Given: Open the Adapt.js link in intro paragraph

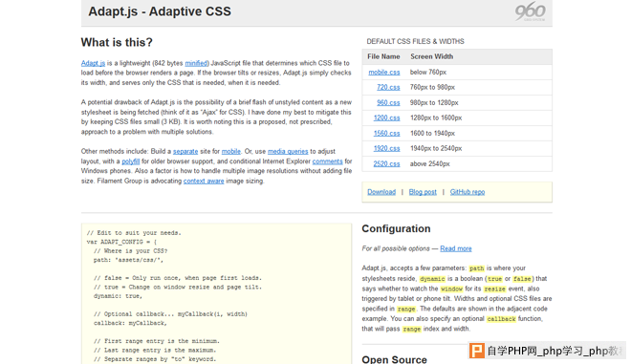Looking at the screenshot, I should coord(93,63).
